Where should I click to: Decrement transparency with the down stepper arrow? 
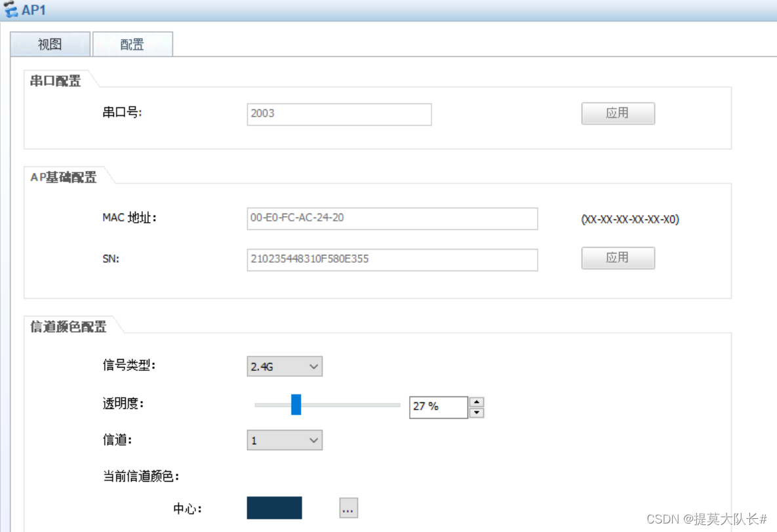click(x=477, y=412)
